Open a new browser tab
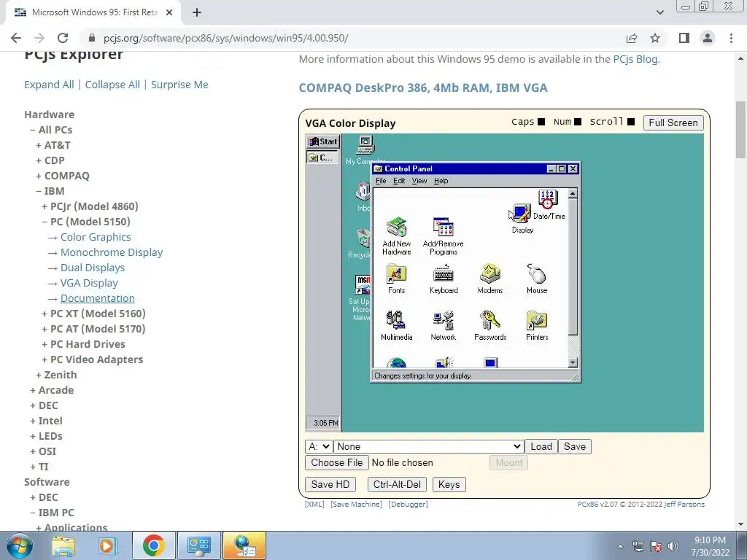Viewport: 747px width, 560px height. click(197, 12)
